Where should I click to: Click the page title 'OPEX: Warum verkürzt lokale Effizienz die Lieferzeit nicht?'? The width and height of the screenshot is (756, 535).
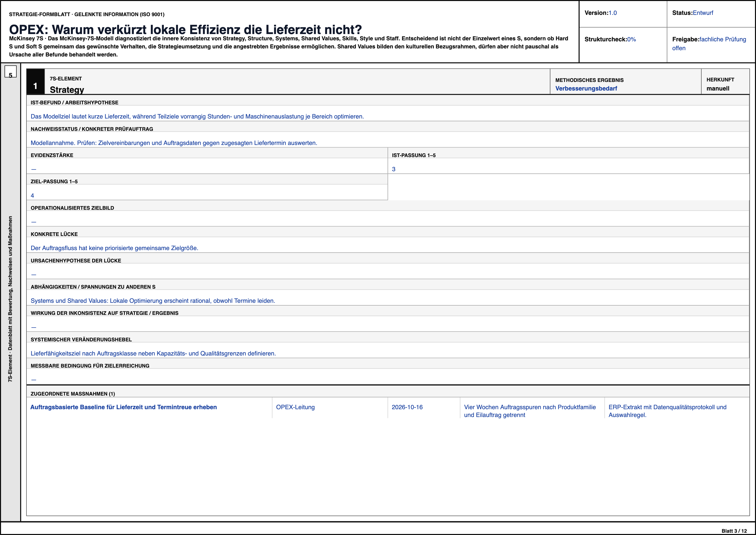pos(185,30)
